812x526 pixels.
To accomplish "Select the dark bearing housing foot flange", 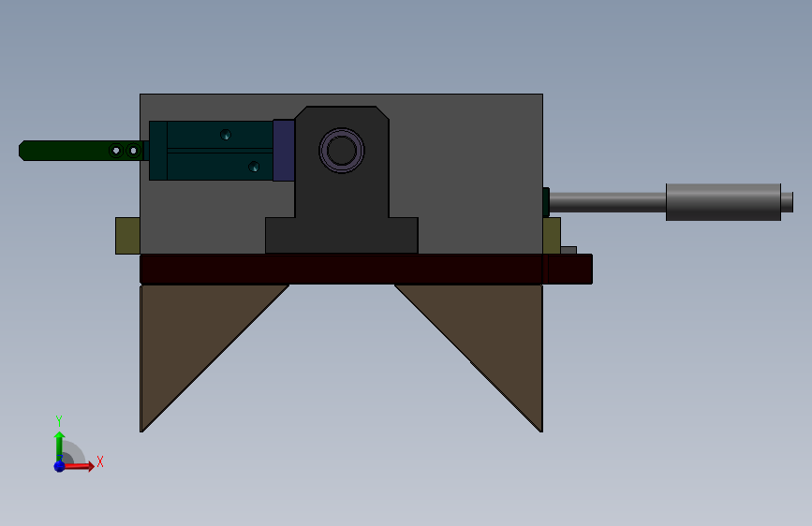I will point(342,236).
